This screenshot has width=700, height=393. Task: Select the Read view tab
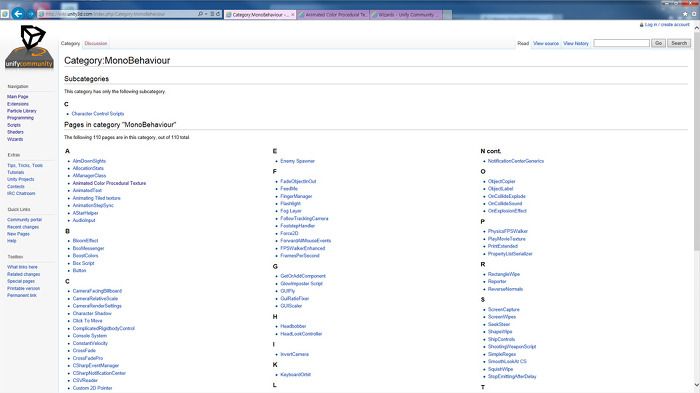(x=523, y=43)
